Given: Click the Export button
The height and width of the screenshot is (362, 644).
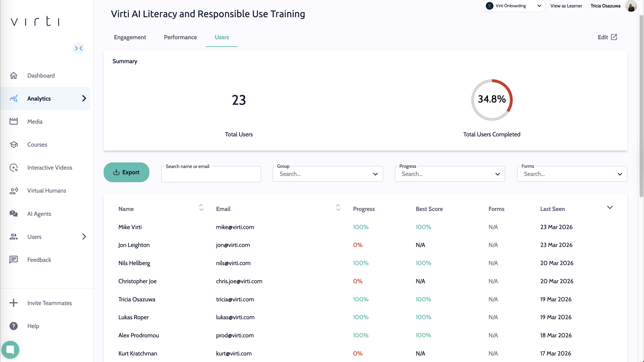Looking at the screenshot, I should point(126,172).
